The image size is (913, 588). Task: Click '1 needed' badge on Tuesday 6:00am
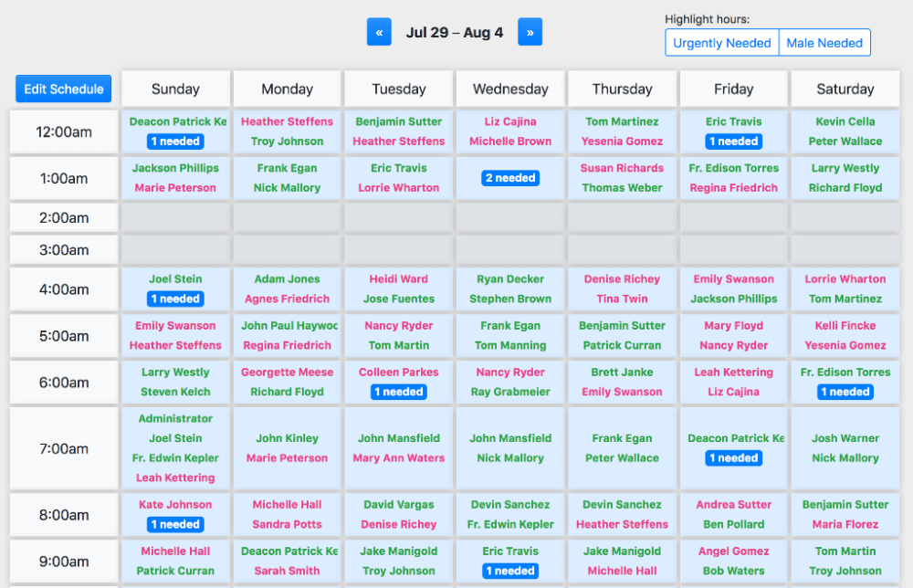(399, 392)
